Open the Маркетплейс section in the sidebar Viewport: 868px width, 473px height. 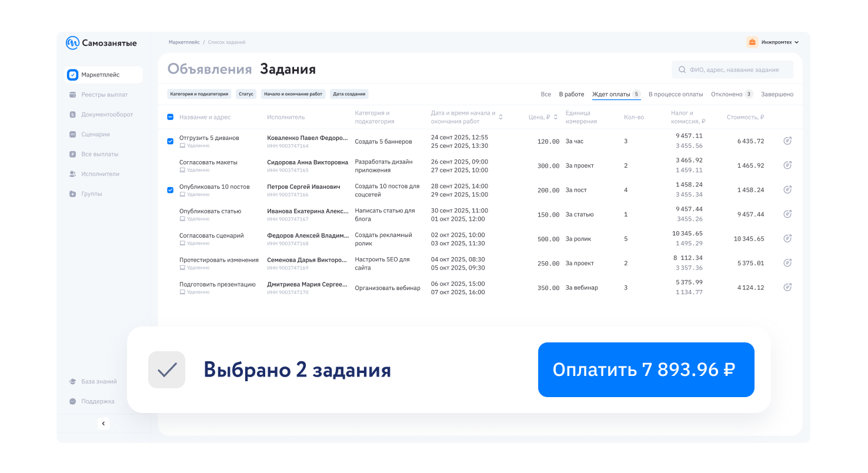99,75
